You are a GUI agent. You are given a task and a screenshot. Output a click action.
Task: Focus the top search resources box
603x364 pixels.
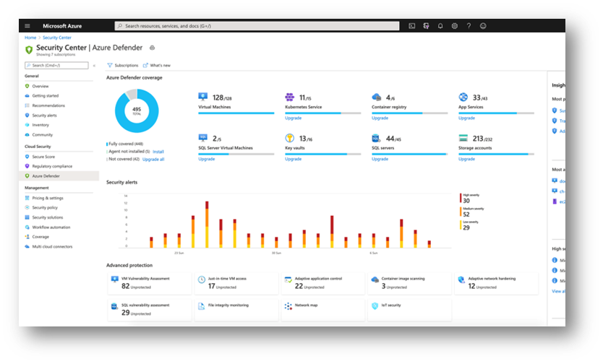pyautogui.click(x=257, y=26)
